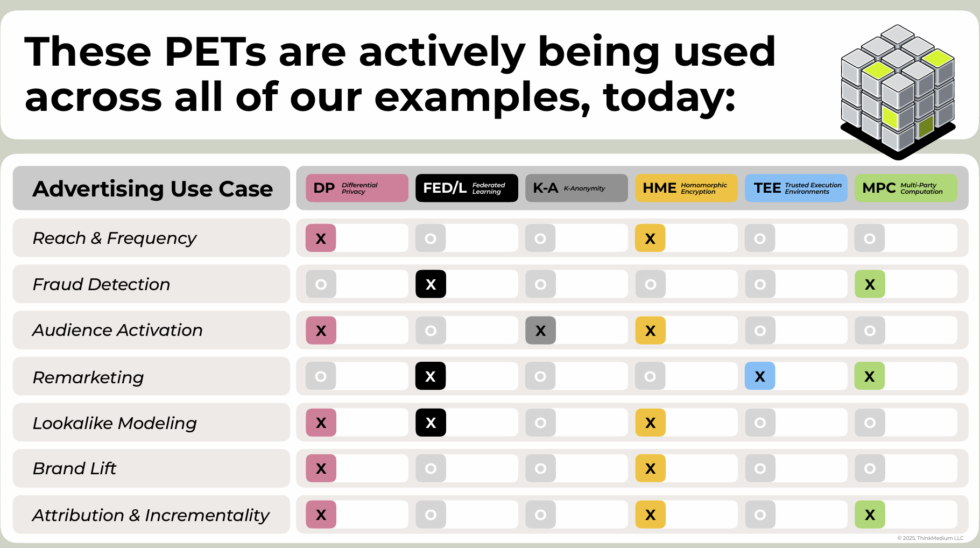Viewport: 980px width, 548px height.
Task: Toggle DP mark for Reach & Frequency
Action: tap(321, 238)
